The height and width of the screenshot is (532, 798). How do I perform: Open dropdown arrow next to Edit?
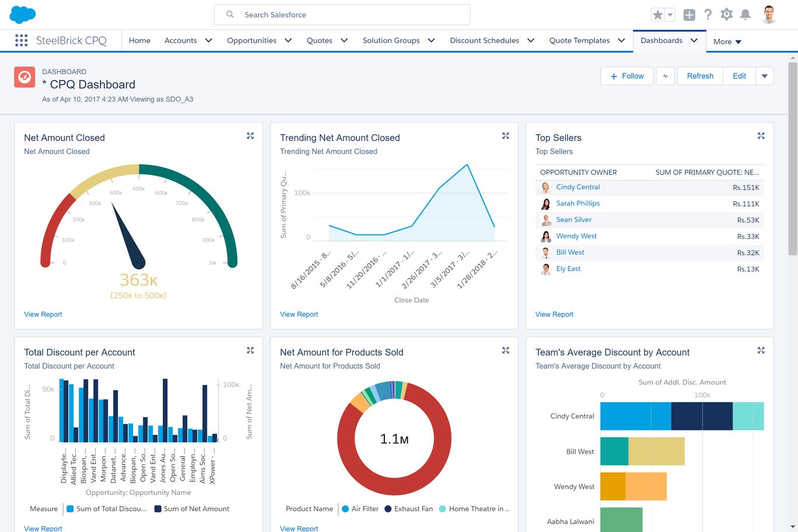[x=764, y=76]
